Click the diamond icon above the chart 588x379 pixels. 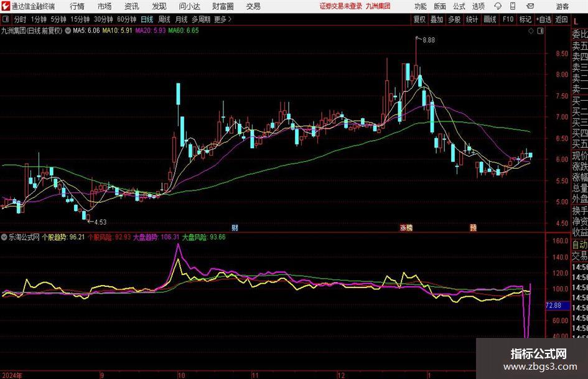(x=531, y=31)
